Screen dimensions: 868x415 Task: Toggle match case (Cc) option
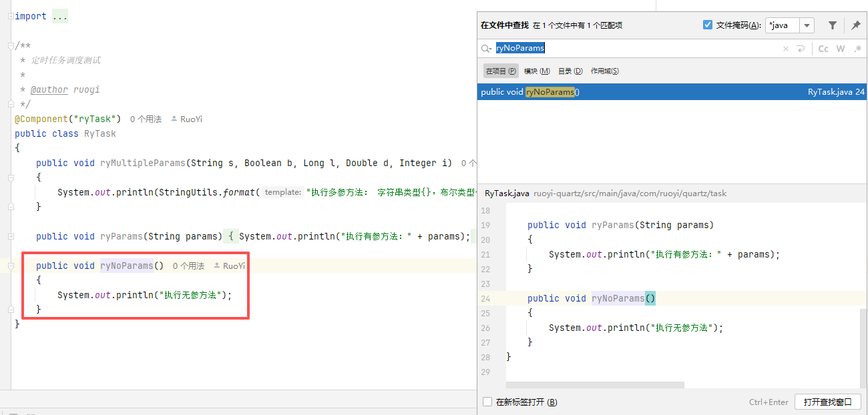pos(823,49)
